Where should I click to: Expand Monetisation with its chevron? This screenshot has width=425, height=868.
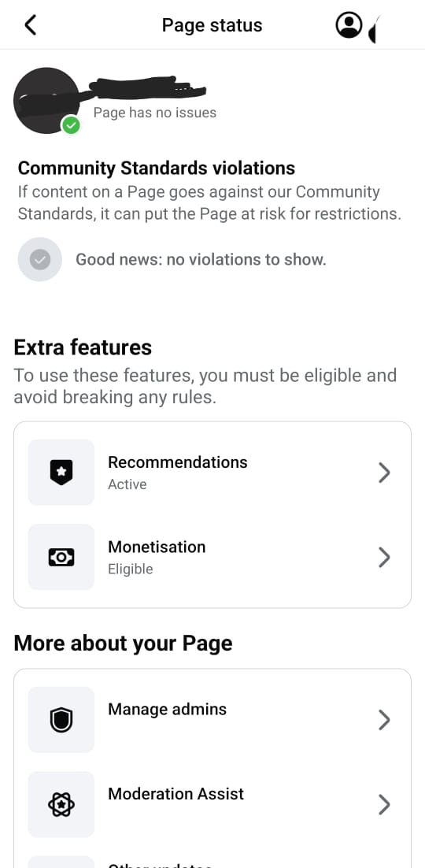tap(384, 558)
